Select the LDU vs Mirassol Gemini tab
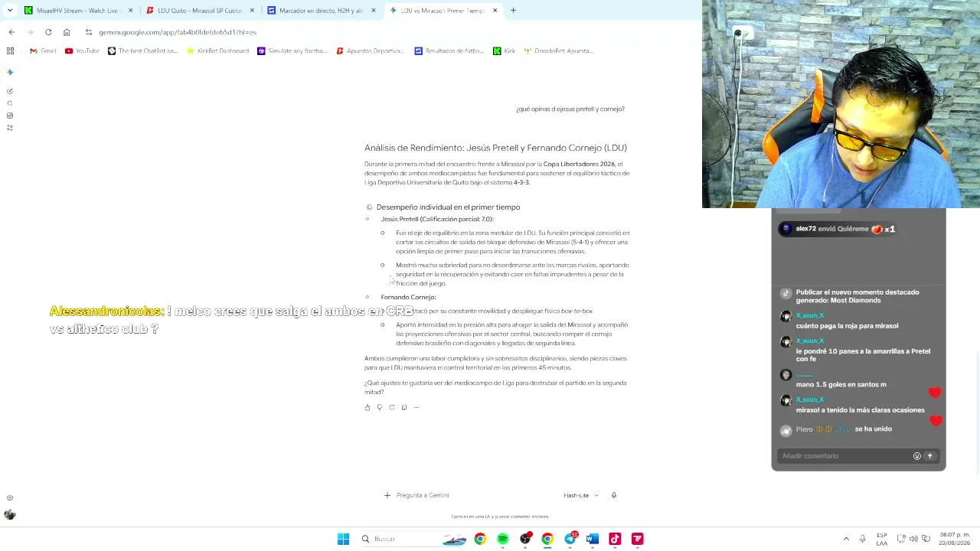This screenshot has height=551, width=980. tap(443, 11)
